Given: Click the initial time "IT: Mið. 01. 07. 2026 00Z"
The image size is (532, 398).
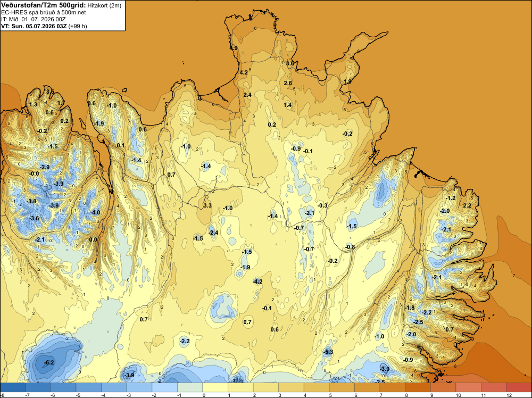Looking at the screenshot, I should [34, 19].
